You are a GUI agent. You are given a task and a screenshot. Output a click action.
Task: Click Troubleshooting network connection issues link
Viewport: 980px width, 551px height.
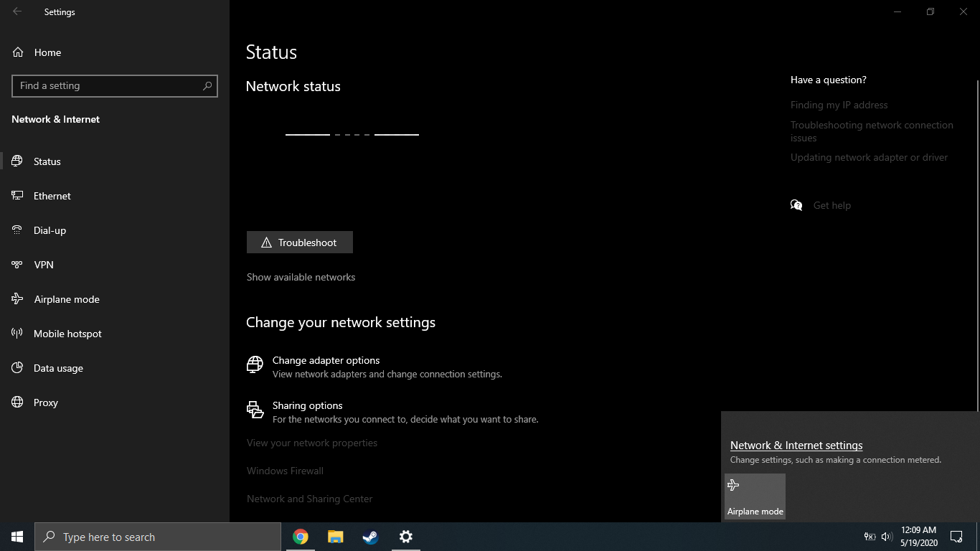click(x=872, y=131)
